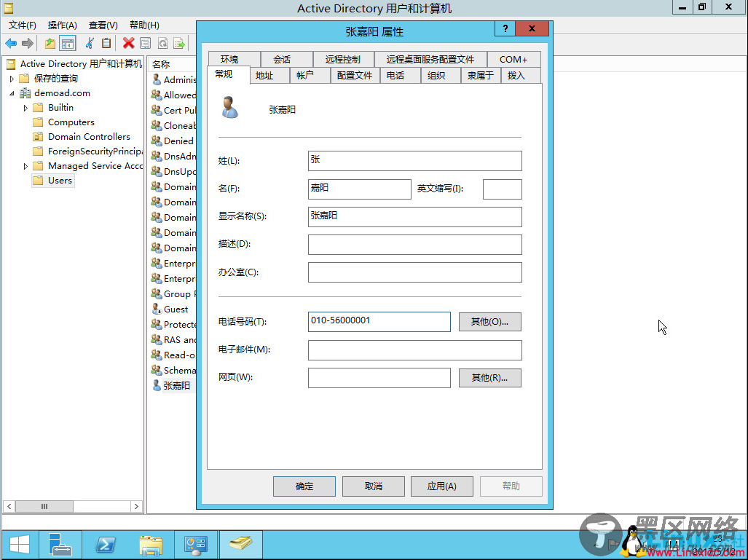
Task: Click the control panel taskbar icon
Action: pos(196,545)
